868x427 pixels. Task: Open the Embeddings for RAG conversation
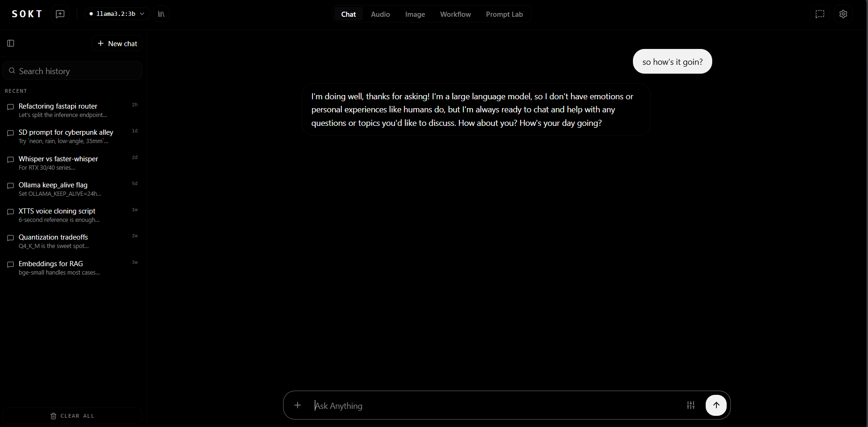72,268
